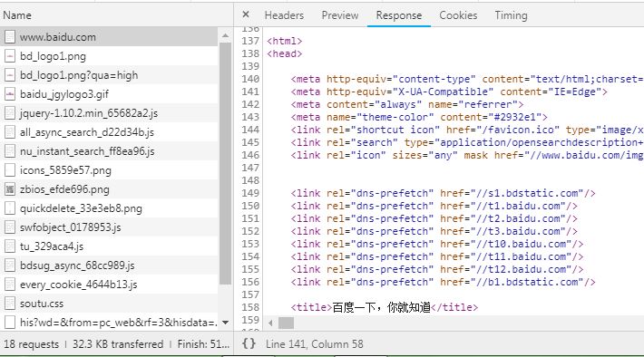
Task: Click the gif icon for baidu_jgylogo3.gif
Action: click(10, 94)
